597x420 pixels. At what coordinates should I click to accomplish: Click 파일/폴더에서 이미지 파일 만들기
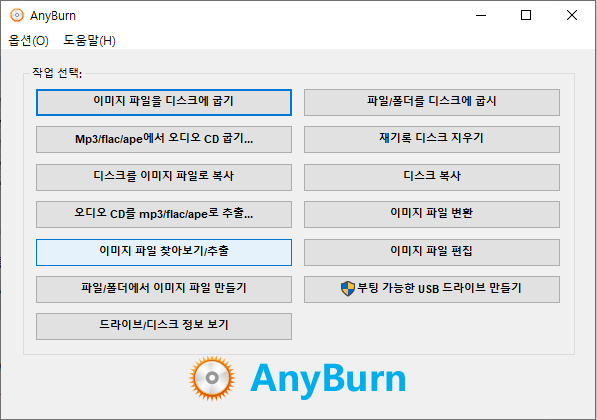(x=164, y=289)
